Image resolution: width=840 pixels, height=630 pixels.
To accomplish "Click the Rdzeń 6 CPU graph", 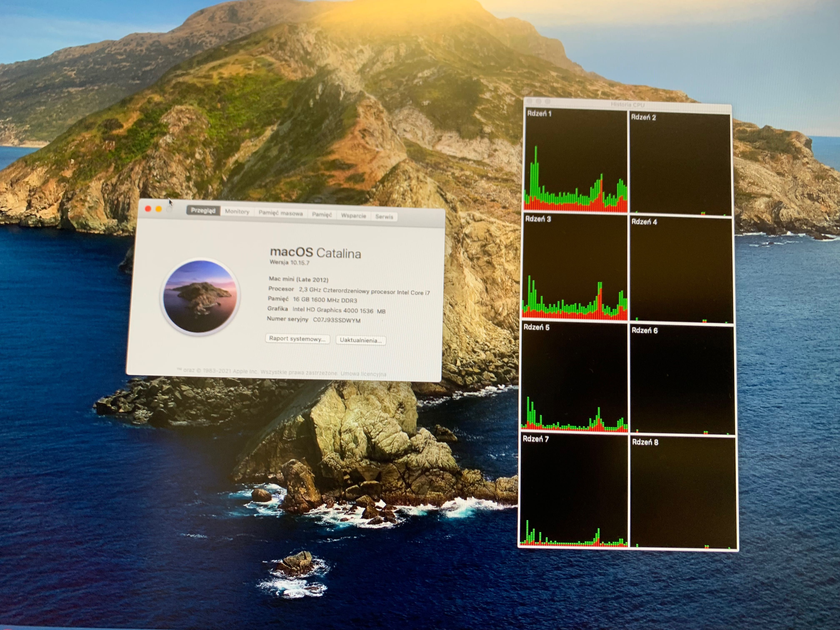I will point(682,380).
